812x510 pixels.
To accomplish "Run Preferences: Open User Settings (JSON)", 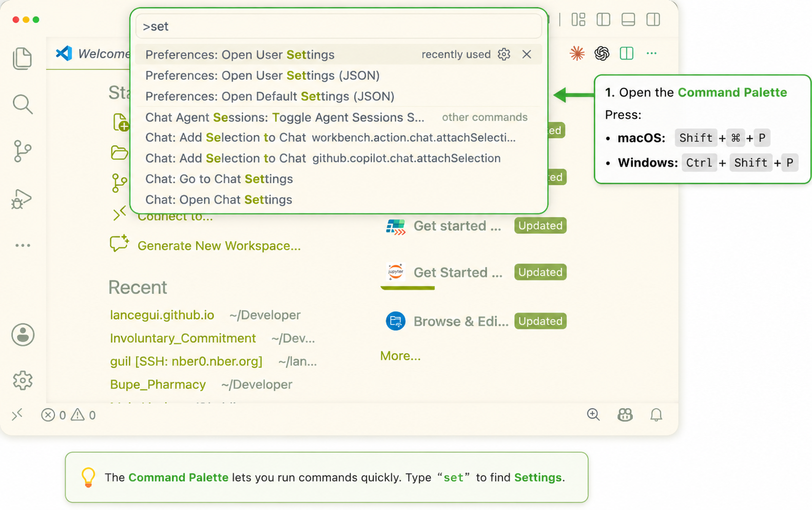I will pos(339,75).
